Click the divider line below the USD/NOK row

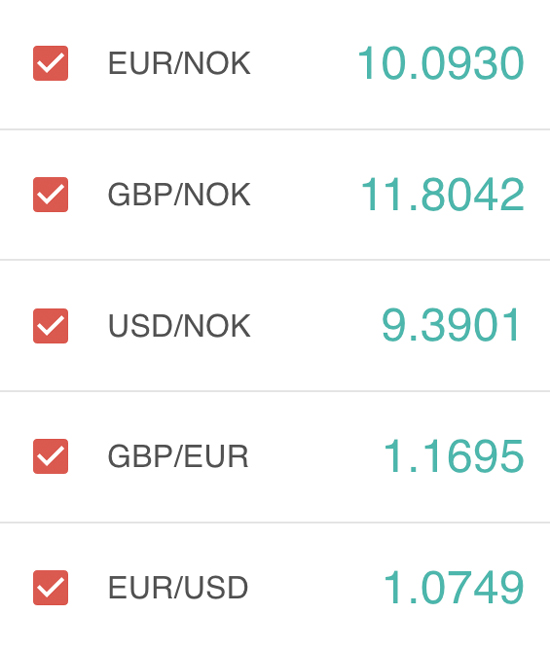pos(275,391)
